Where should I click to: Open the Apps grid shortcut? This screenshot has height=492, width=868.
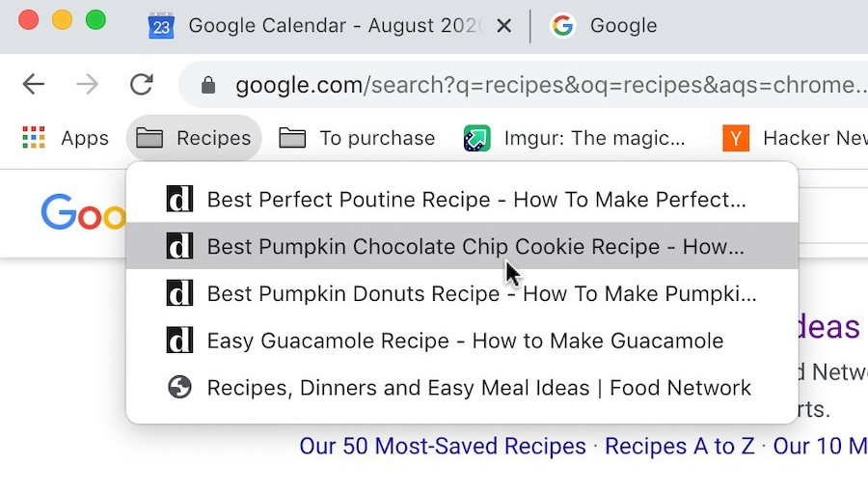point(66,138)
